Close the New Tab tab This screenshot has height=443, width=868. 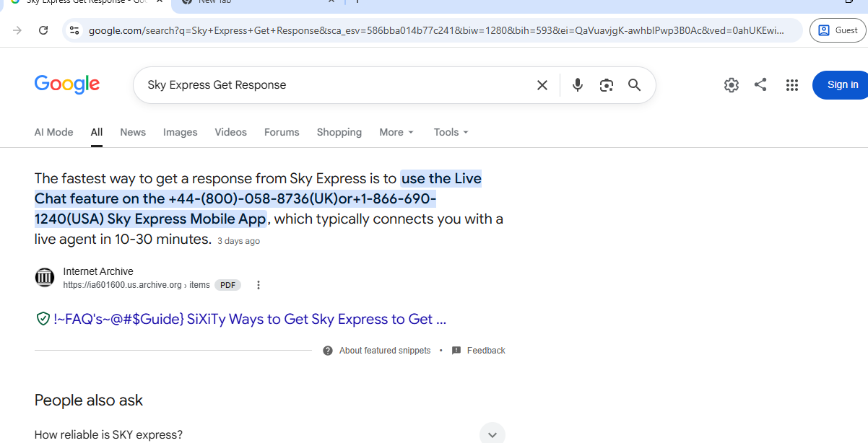tap(332, 2)
